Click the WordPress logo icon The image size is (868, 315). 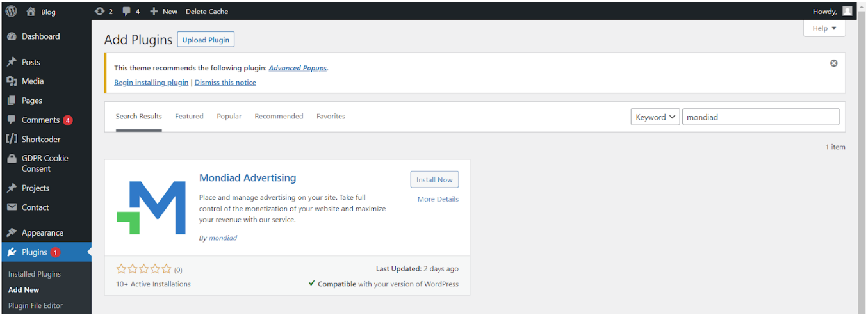click(x=11, y=11)
